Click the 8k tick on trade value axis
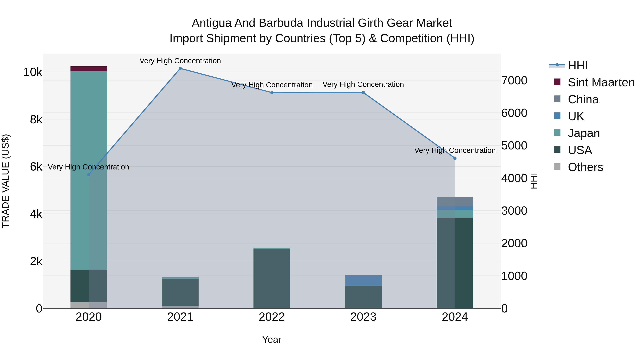This screenshot has width=644, height=362. pyautogui.click(x=36, y=120)
